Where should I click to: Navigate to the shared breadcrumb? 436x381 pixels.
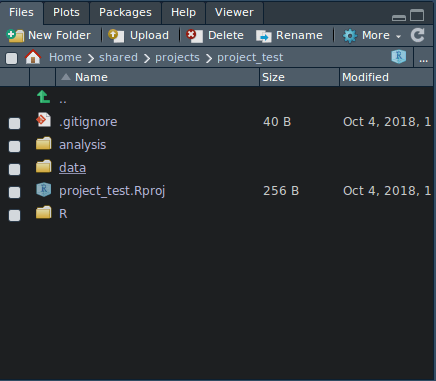click(118, 57)
